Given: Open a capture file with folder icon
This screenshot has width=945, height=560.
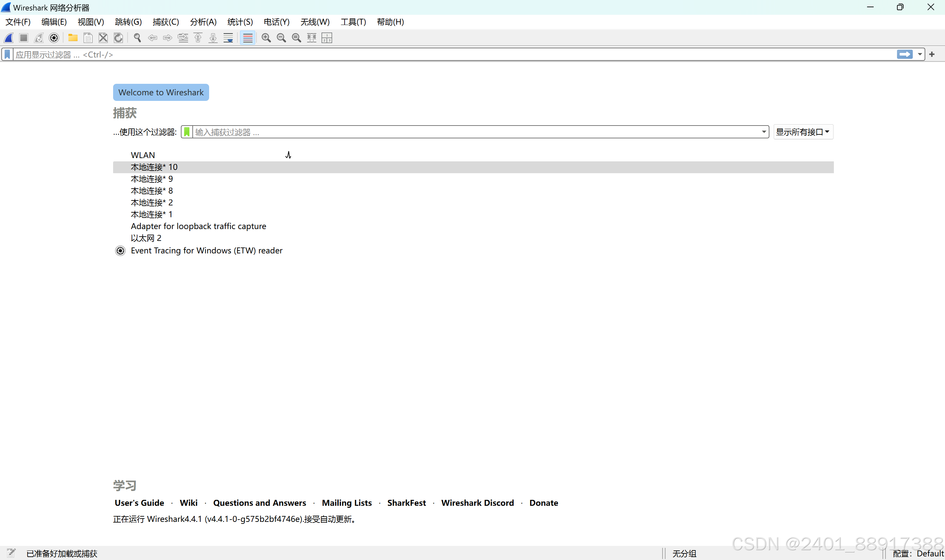Looking at the screenshot, I should [72, 38].
